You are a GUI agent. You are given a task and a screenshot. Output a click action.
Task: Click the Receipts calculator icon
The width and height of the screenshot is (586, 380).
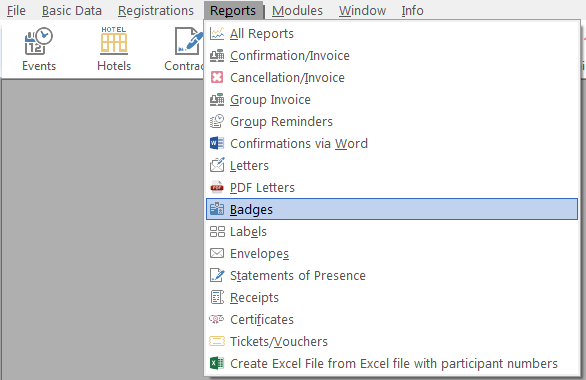pyautogui.click(x=217, y=297)
